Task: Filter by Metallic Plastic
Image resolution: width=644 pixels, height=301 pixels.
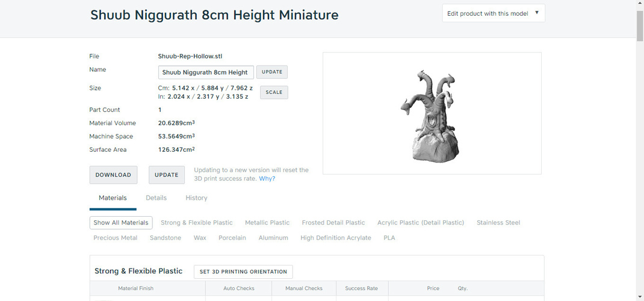Action: click(267, 223)
